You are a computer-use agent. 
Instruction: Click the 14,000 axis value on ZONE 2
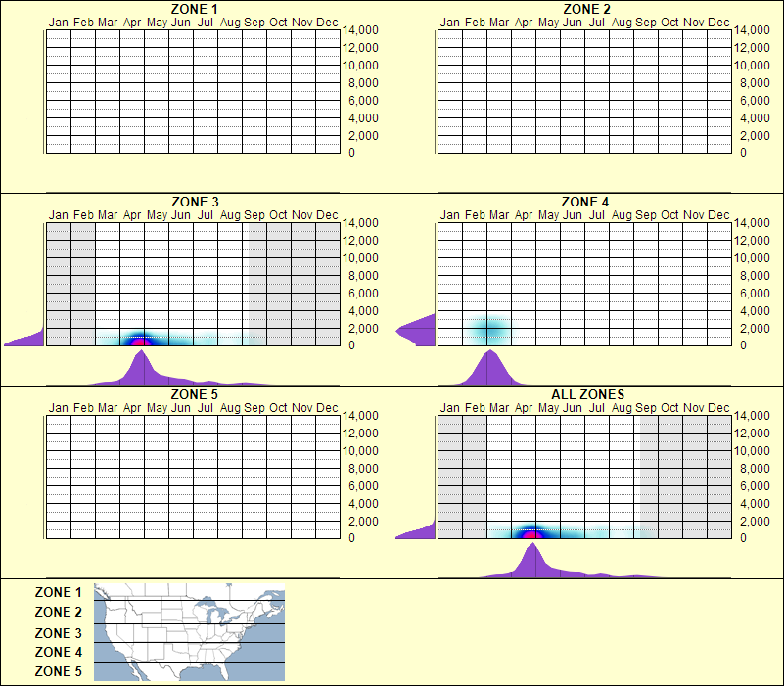pyautogui.click(x=750, y=29)
